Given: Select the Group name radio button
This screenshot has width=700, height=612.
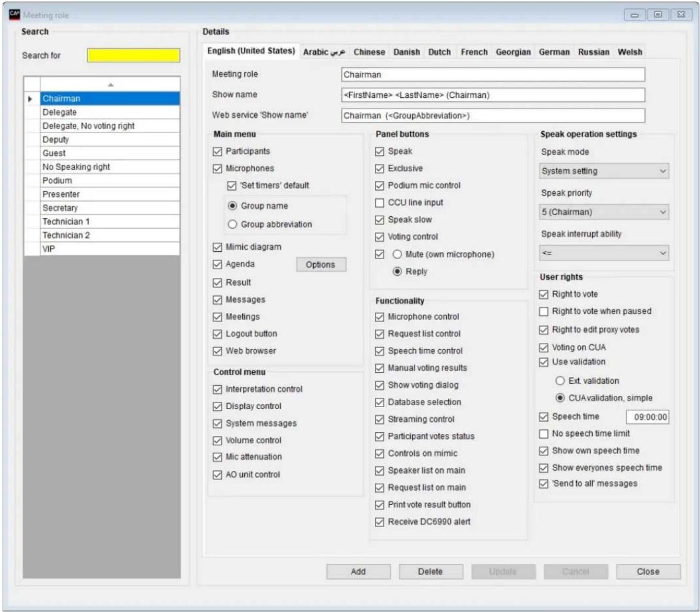Looking at the screenshot, I should pos(233,206).
